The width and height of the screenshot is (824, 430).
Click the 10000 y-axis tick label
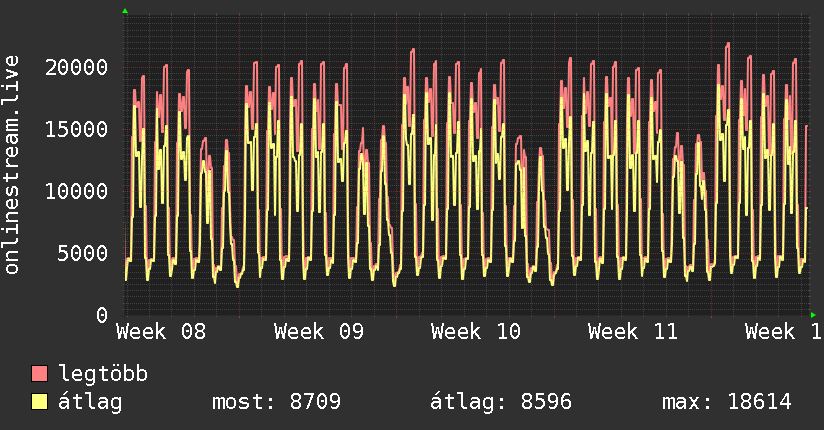coord(76,191)
